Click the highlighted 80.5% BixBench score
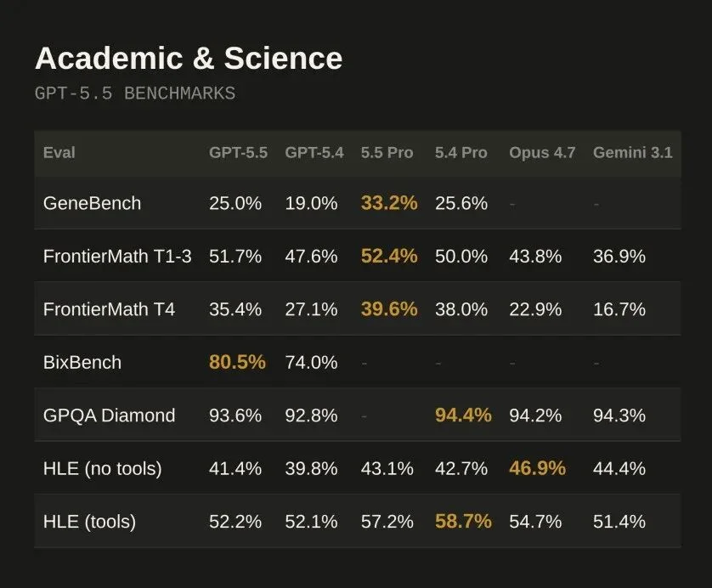The image size is (712, 588). [x=237, y=363]
